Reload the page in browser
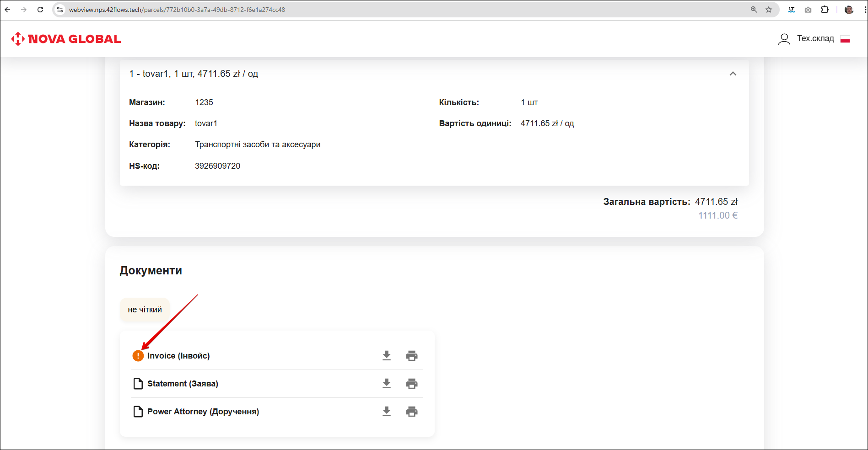 click(40, 10)
